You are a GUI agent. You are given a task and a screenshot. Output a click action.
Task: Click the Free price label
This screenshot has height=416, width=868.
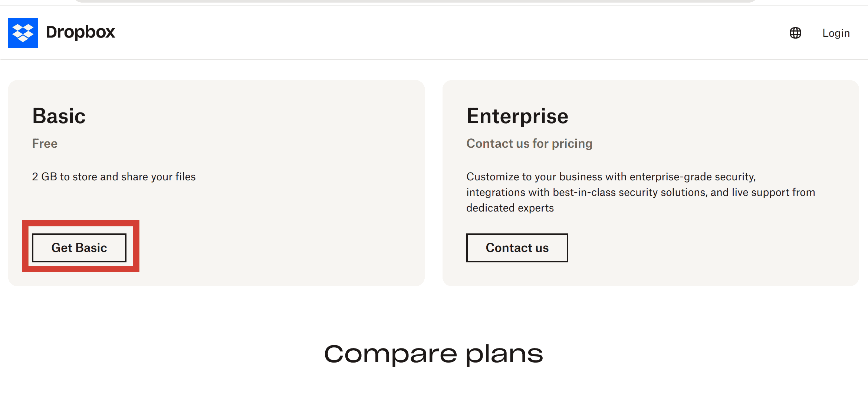click(x=45, y=143)
